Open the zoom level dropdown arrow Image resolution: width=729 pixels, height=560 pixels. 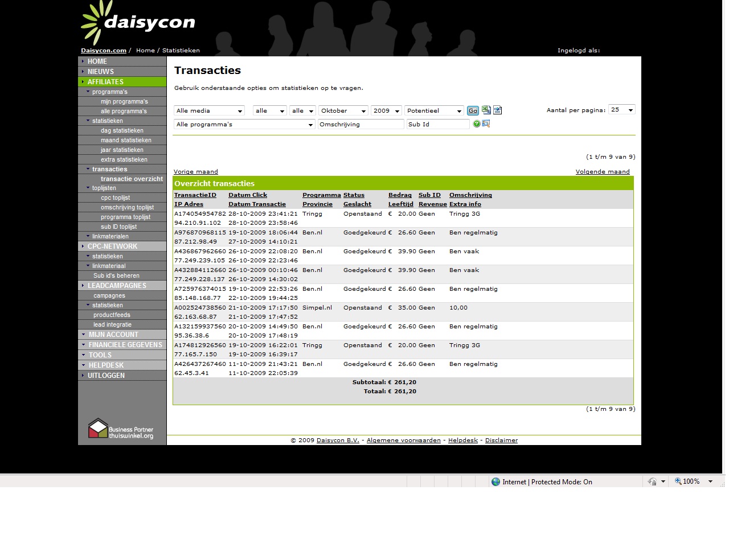[710, 481]
